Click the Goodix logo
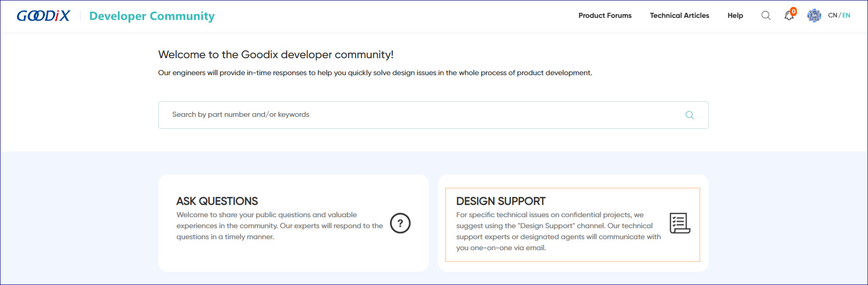The image size is (868, 285). pos(44,16)
